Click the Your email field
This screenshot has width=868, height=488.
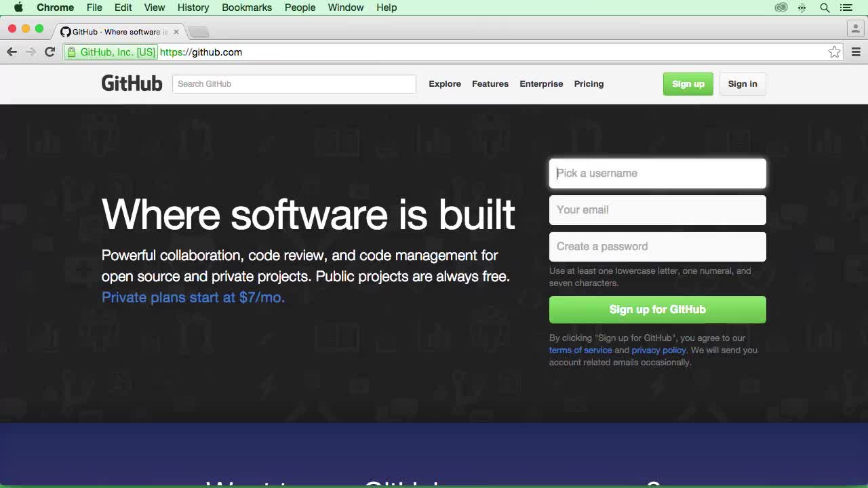658,210
